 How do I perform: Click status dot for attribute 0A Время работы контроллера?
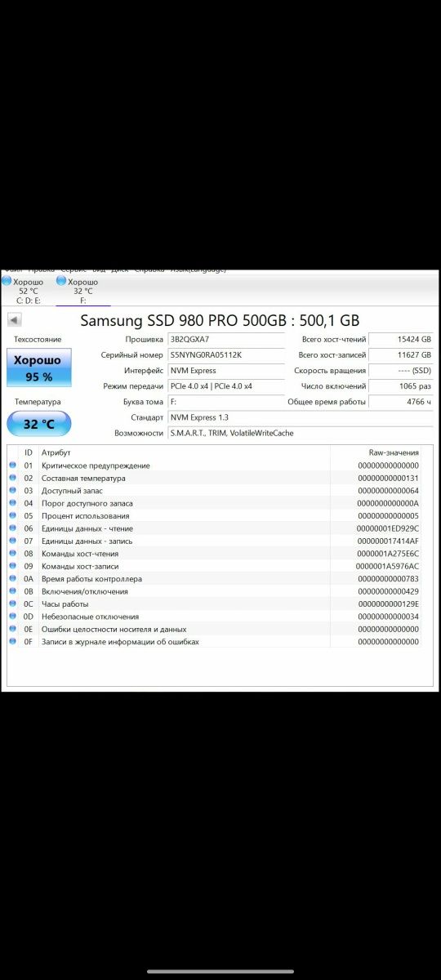click(x=12, y=579)
